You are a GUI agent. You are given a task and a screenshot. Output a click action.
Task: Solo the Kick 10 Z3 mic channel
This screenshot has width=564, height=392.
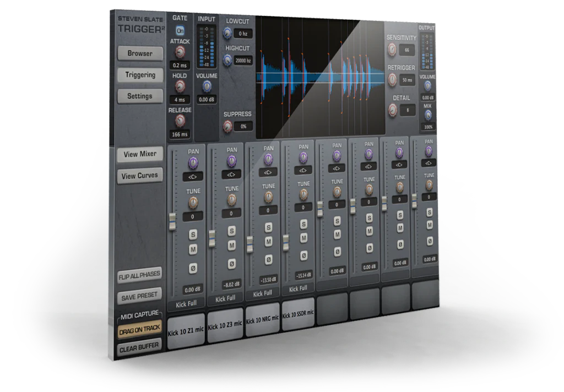(232, 231)
